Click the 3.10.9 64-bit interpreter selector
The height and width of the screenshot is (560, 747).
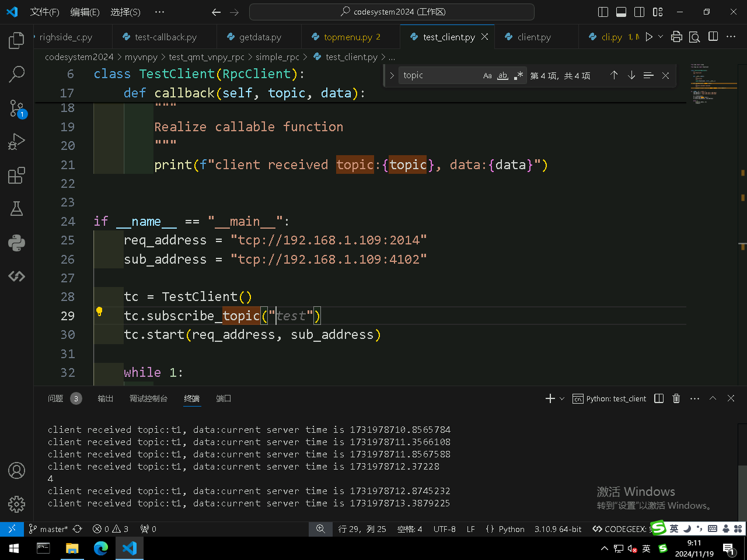pos(558,529)
